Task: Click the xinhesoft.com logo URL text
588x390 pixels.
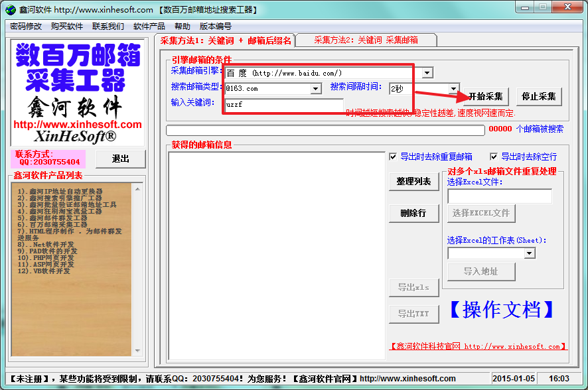Action: pyautogui.click(x=78, y=125)
